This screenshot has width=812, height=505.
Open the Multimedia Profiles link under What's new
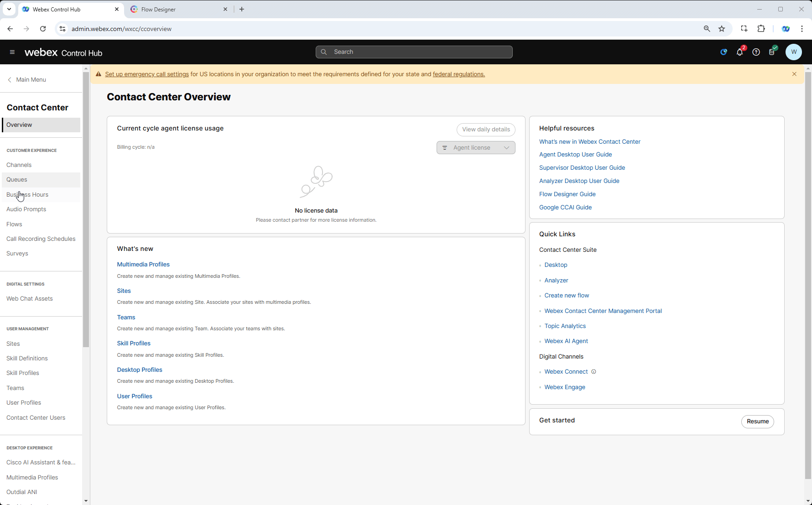click(x=143, y=265)
